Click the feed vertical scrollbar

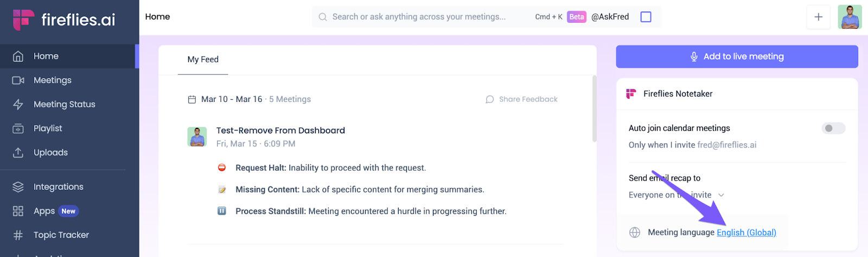tap(595, 108)
